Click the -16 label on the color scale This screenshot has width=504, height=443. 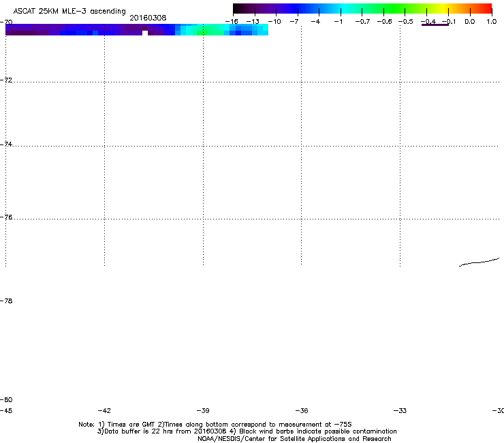pyautogui.click(x=232, y=22)
